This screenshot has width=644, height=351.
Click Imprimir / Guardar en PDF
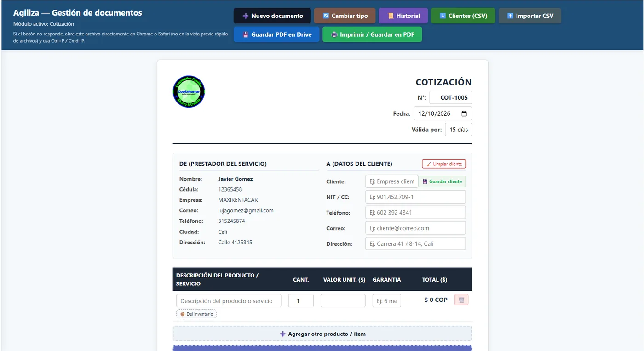(x=372, y=34)
